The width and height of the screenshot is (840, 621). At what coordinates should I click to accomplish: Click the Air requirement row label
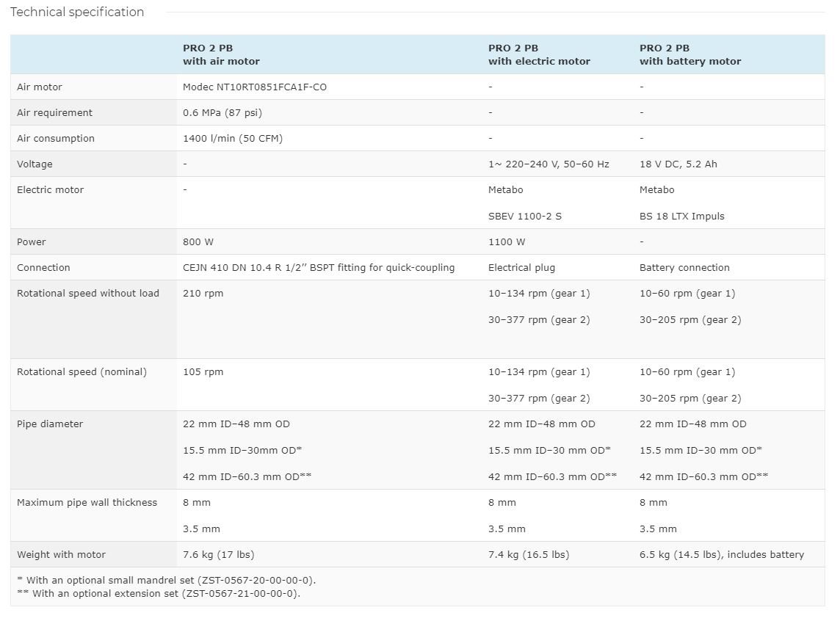coord(55,112)
